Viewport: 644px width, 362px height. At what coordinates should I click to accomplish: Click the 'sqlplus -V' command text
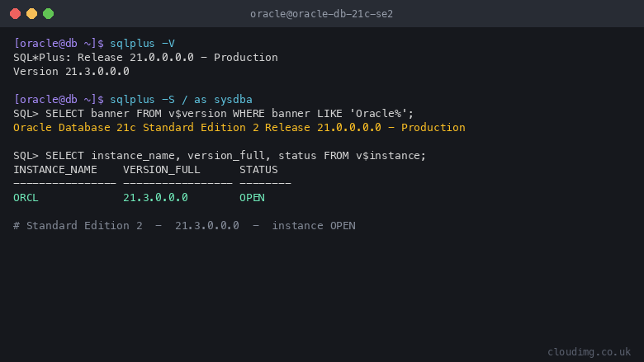click(x=142, y=44)
